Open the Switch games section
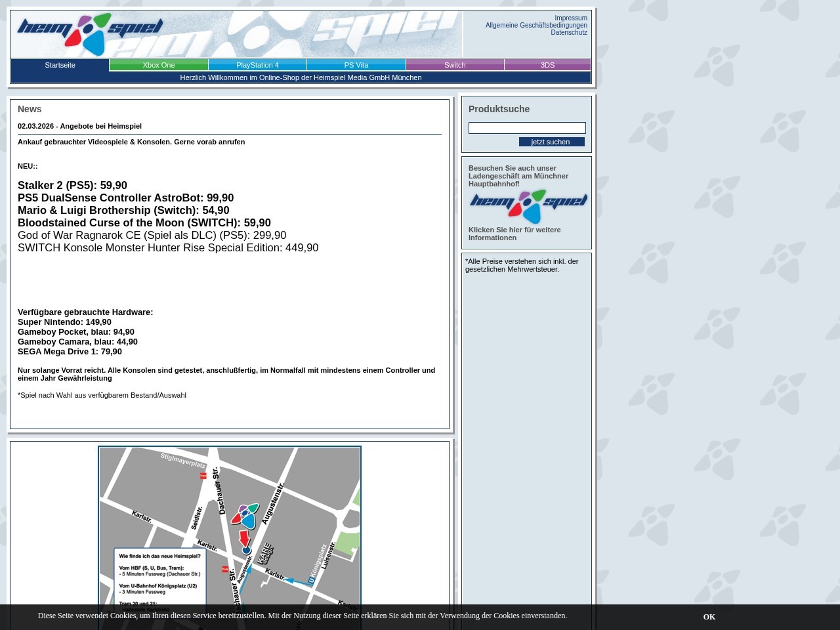 (x=455, y=65)
